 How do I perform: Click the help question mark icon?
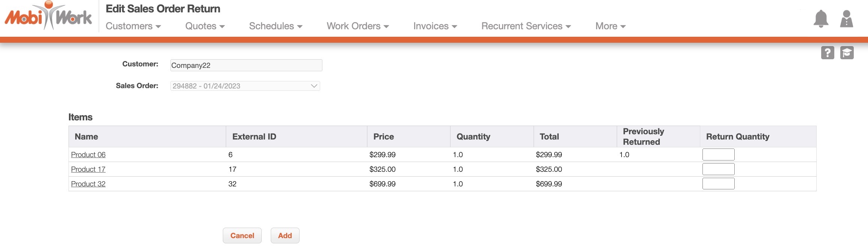coord(828,53)
